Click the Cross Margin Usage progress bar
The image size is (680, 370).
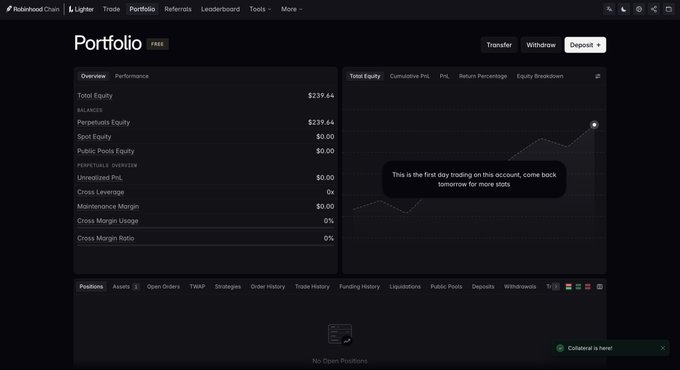206,228
